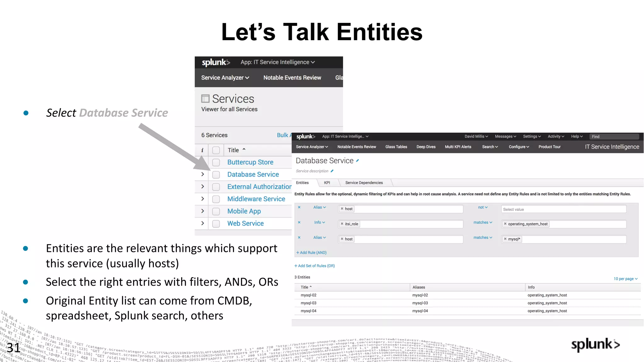Switch to the KPI tab
Viewport: 644px width, 362px height.
tap(327, 183)
